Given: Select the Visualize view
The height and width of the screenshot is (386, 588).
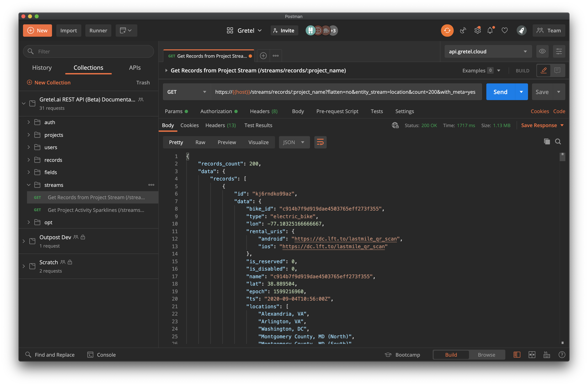Looking at the screenshot, I should click(258, 142).
